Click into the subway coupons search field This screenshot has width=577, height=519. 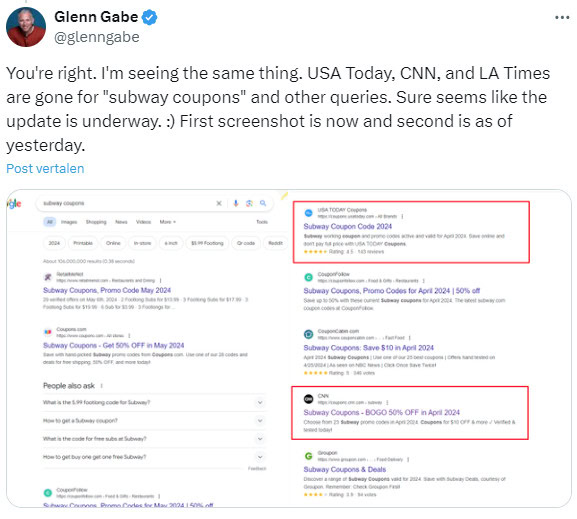[127, 203]
